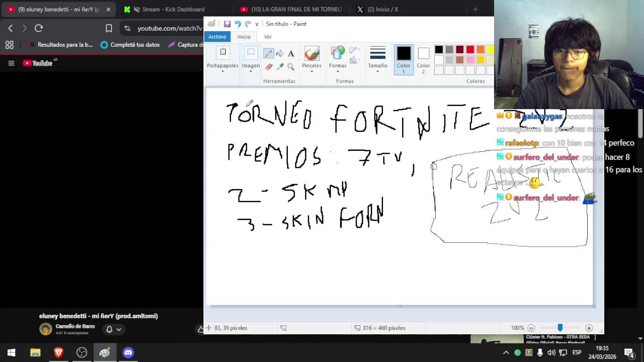Click the Paste clipboard icon
Viewport: 644px width, 362px height.
pos(223,52)
